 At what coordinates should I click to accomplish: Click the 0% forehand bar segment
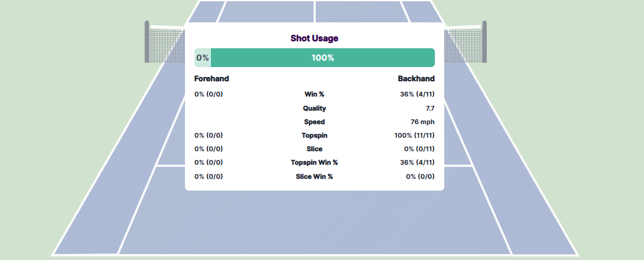(x=203, y=58)
